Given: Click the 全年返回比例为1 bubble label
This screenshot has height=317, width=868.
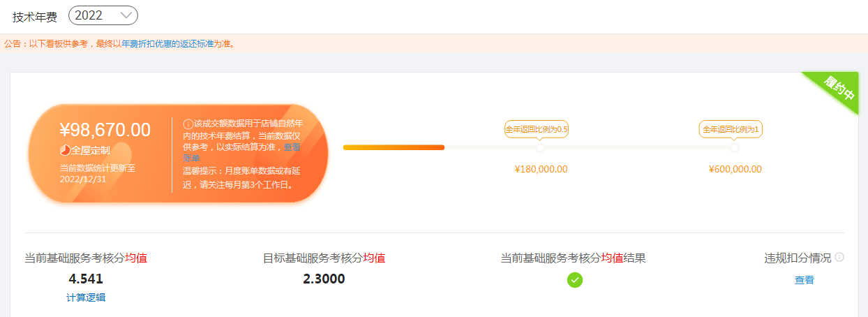Looking at the screenshot, I should [x=731, y=129].
